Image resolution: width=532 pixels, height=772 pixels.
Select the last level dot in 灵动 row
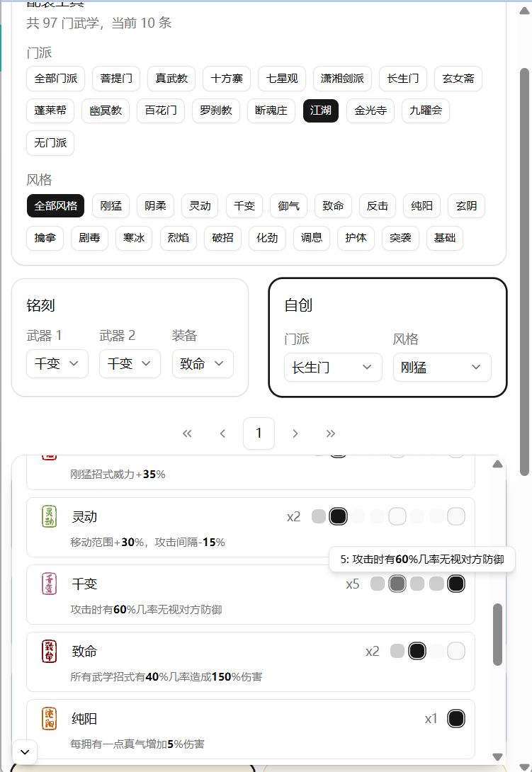pos(456,516)
